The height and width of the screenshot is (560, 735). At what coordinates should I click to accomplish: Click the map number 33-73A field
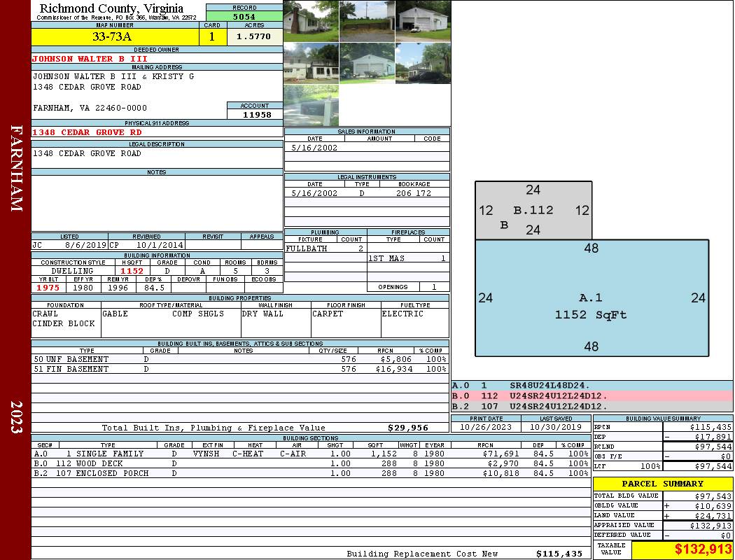[x=115, y=36]
